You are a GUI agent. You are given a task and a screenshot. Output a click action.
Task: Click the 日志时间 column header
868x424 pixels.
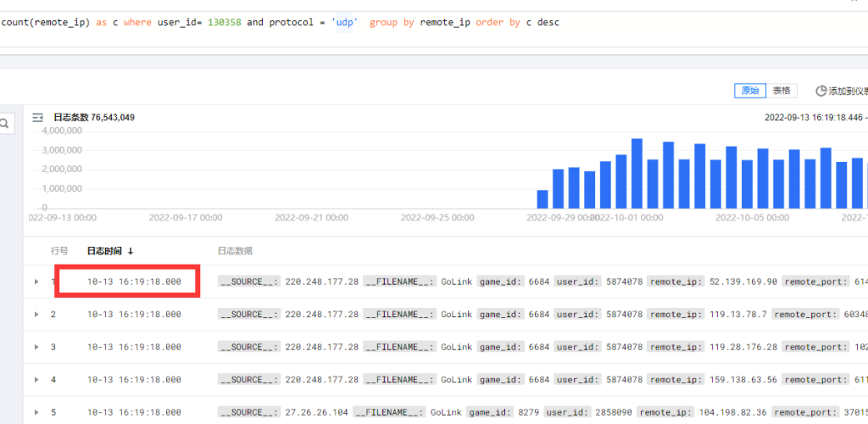pyautogui.click(x=104, y=251)
